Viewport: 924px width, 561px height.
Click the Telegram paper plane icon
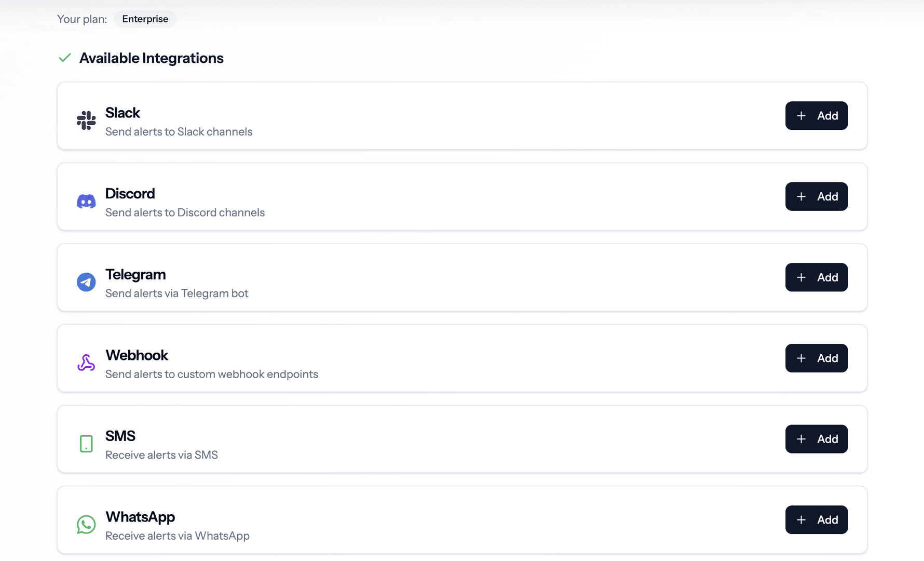(86, 282)
